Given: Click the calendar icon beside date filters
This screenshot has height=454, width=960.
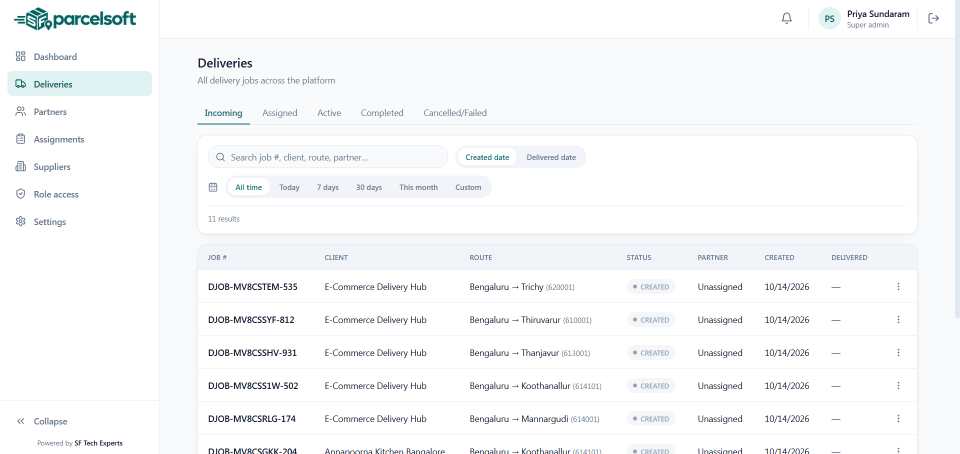Looking at the screenshot, I should point(213,187).
